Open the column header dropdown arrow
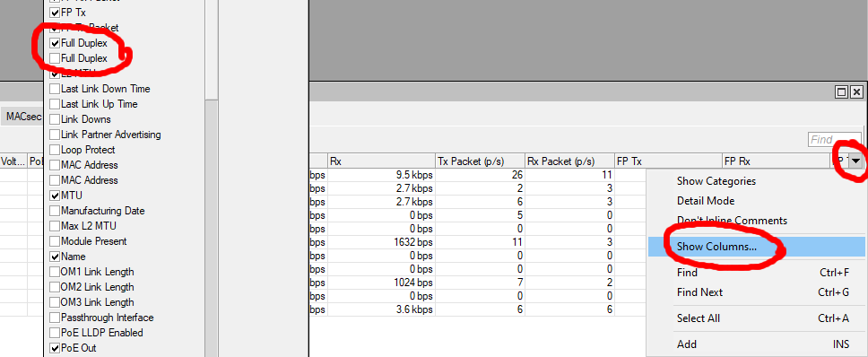868x357 pixels. (x=856, y=161)
